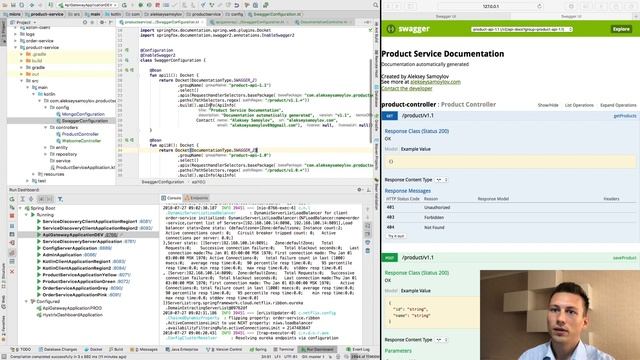Click the Git master branch status widget
The width and height of the screenshot is (640, 360).
point(313,357)
